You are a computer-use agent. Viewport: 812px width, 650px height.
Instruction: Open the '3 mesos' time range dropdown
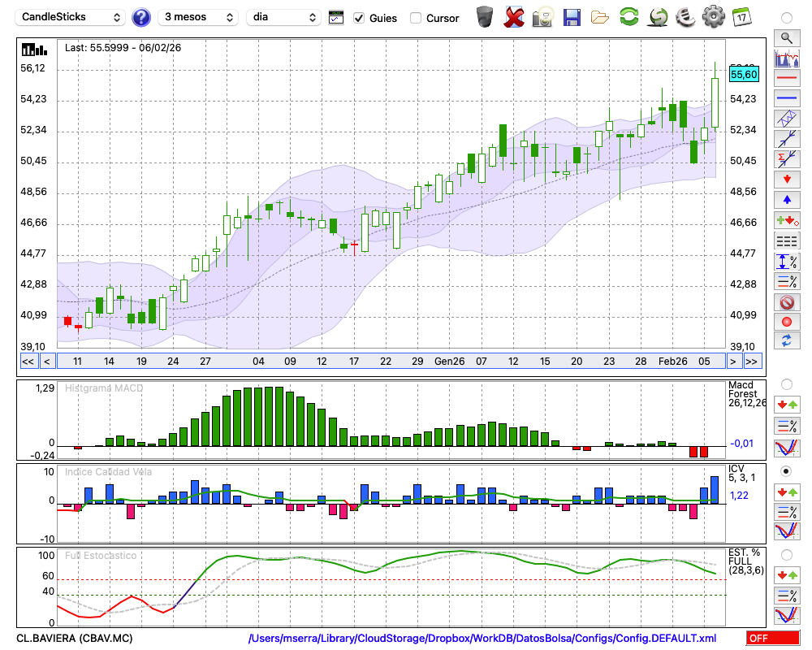tap(198, 17)
